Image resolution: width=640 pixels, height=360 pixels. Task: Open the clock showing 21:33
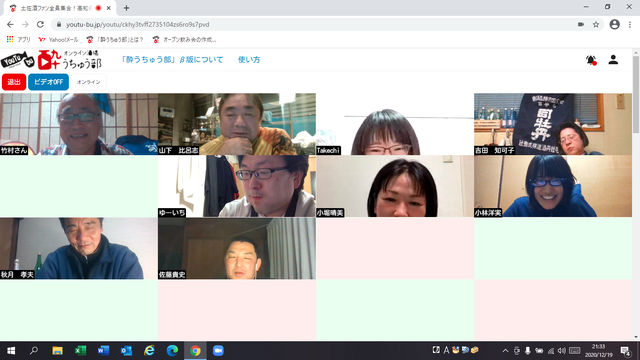click(599, 351)
